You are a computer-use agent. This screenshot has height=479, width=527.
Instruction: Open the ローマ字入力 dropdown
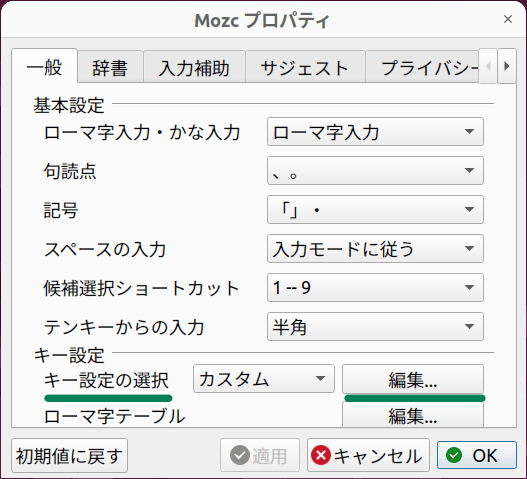tap(375, 131)
